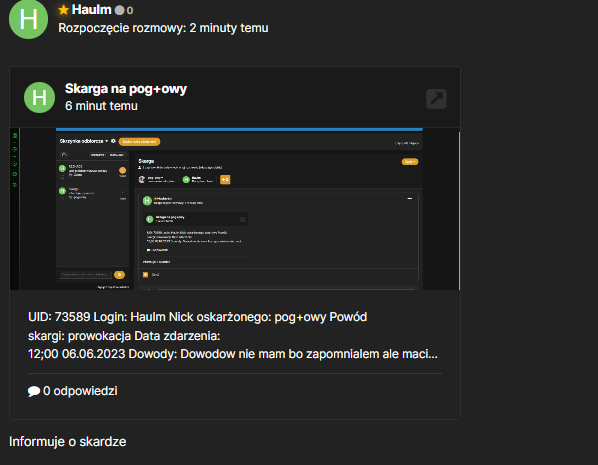Click the grey reputation dot next to Haulm

(x=120, y=10)
